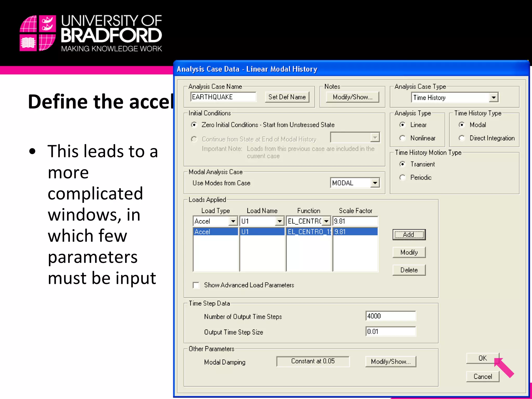532x399 pixels.
Task: Click the Modify load button
Action: point(409,252)
